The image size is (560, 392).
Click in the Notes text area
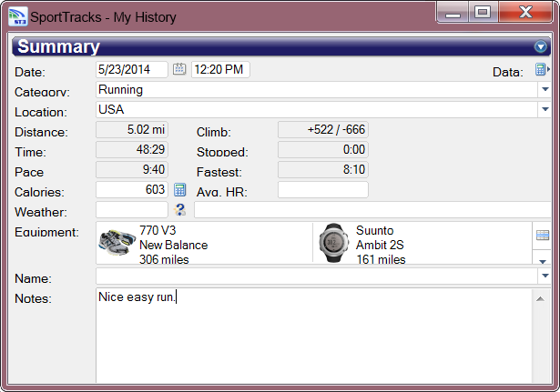(313, 336)
